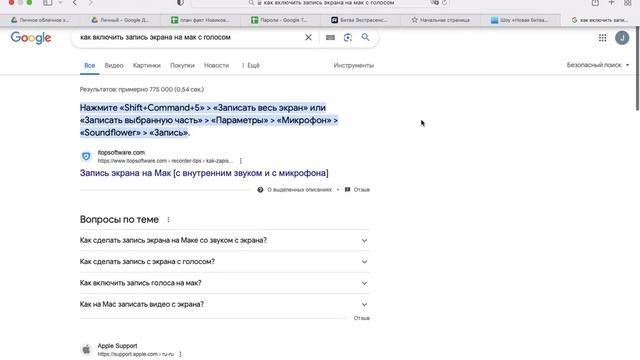Expand Как включить запись голоса на мак

click(224, 283)
